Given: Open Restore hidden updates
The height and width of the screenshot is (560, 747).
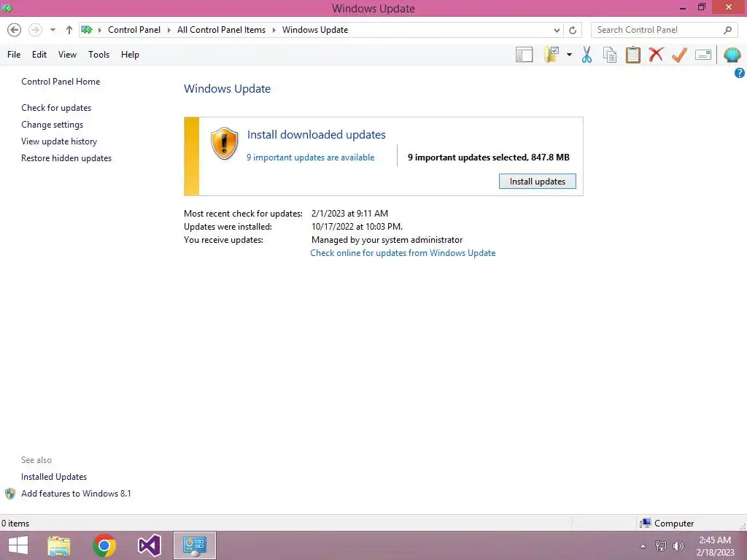Looking at the screenshot, I should click(x=66, y=158).
